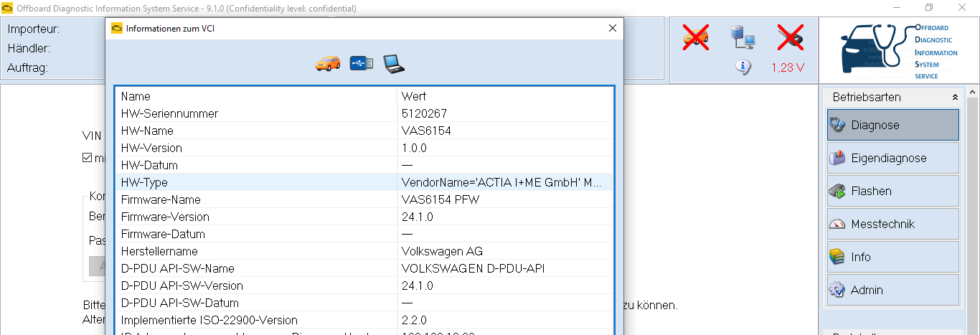The height and width of the screenshot is (335, 980).
Task: Click the orange car icon in VCI dialog
Action: [328, 63]
